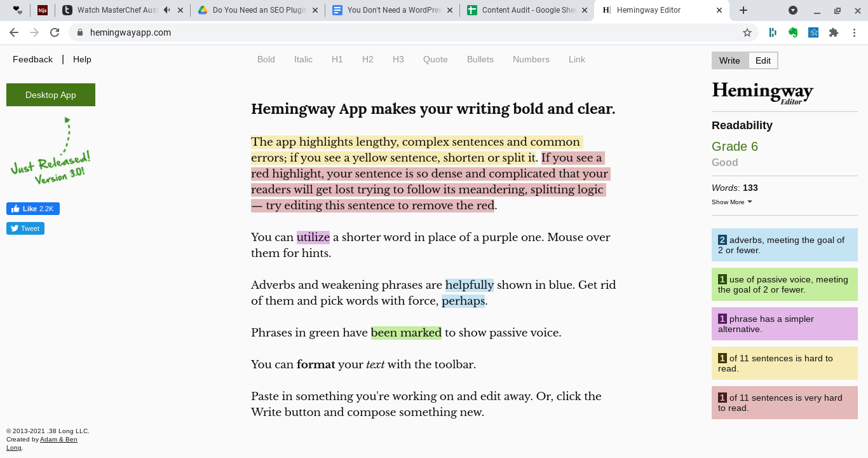This screenshot has width=868, height=458.
Task: Apply H3 heading style
Action: (398, 59)
